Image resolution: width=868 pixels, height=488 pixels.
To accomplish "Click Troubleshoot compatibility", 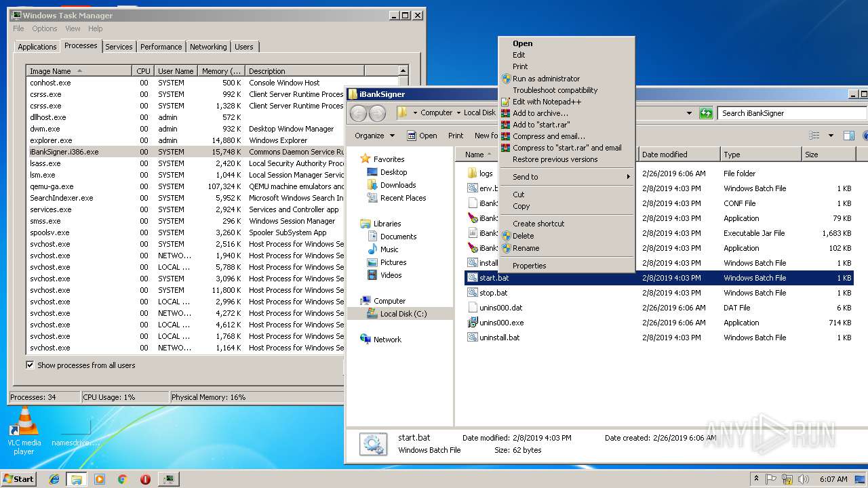I will coord(566,90).
